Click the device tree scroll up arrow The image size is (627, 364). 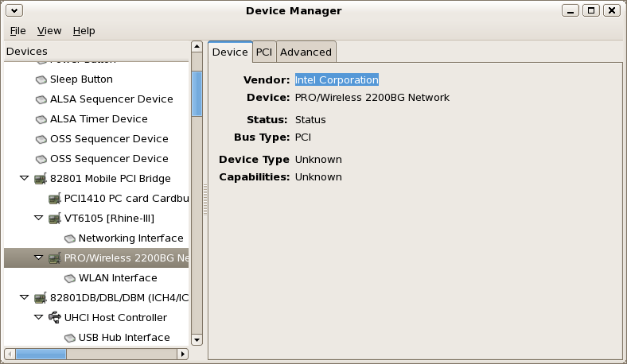click(197, 47)
